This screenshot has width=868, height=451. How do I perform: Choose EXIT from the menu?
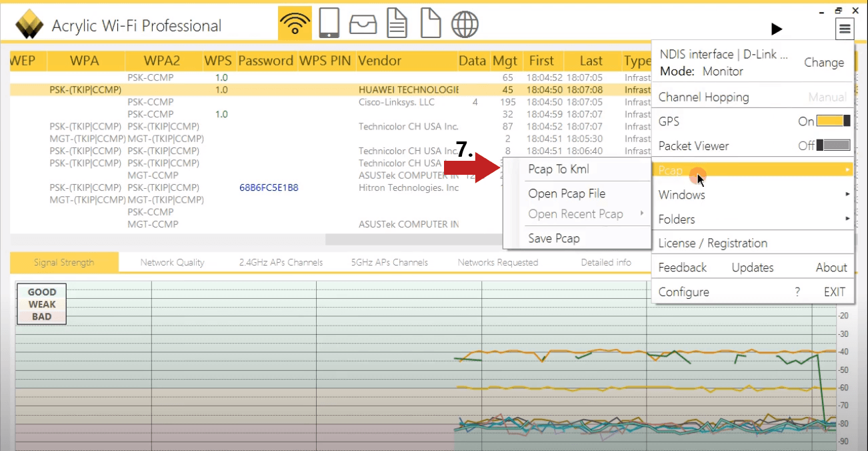tap(834, 292)
